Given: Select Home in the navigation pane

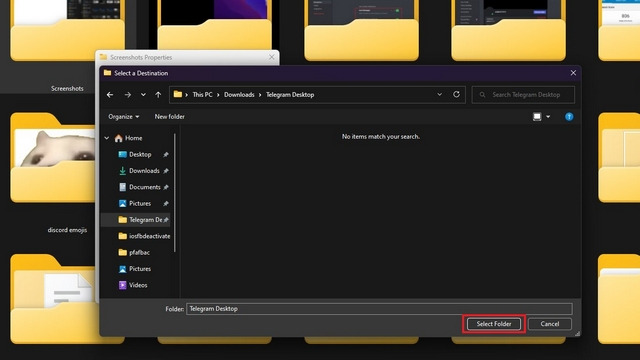Looking at the screenshot, I should (x=128, y=138).
